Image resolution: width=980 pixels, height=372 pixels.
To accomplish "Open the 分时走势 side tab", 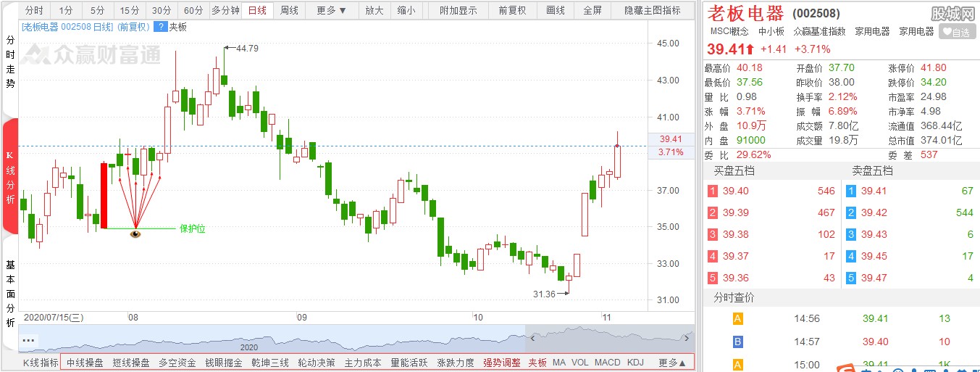I will click(x=10, y=62).
